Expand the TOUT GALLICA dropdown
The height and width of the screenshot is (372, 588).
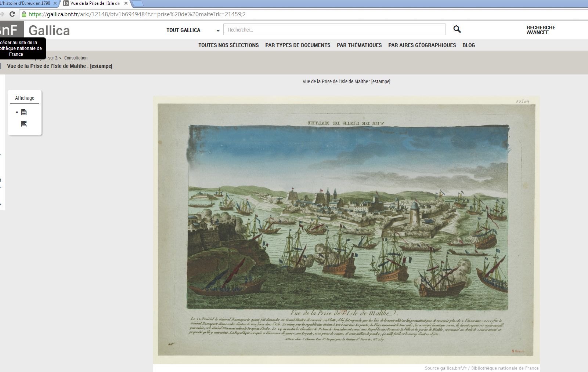tap(193, 30)
